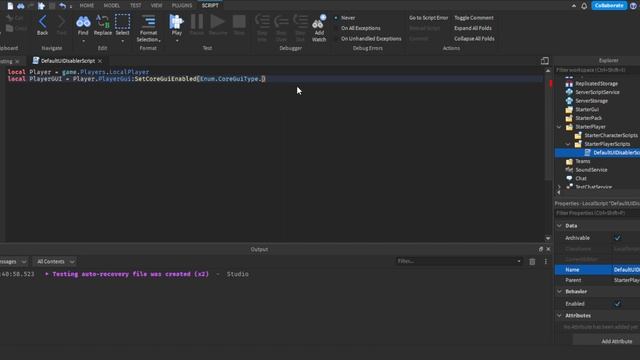Image resolution: width=640 pixels, height=360 pixels.
Task: Click Collapse All Folds
Action: click(474, 39)
